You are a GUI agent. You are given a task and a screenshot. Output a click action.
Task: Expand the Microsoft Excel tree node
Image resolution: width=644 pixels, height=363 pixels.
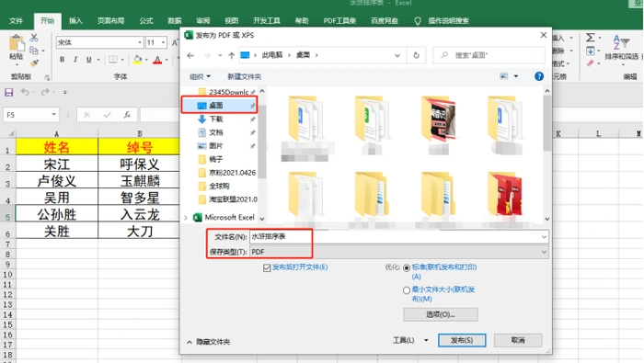click(186, 218)
